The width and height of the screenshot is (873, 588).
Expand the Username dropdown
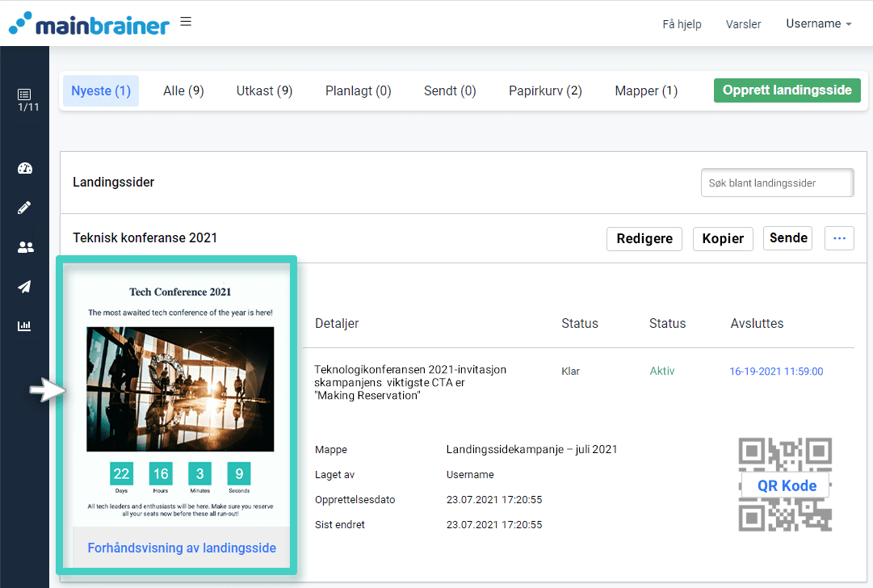coord(818,24)
